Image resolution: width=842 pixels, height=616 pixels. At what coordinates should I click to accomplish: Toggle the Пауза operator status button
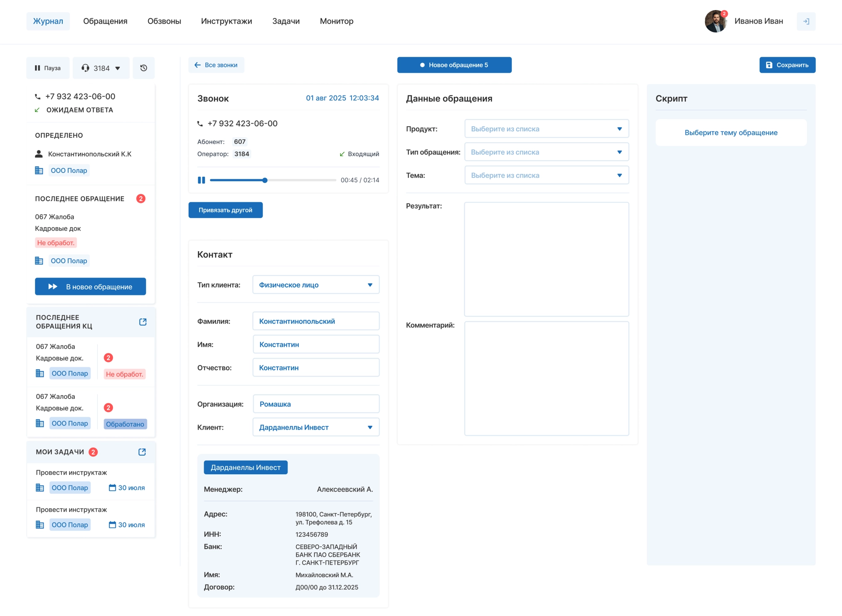(x=48, y=68)
